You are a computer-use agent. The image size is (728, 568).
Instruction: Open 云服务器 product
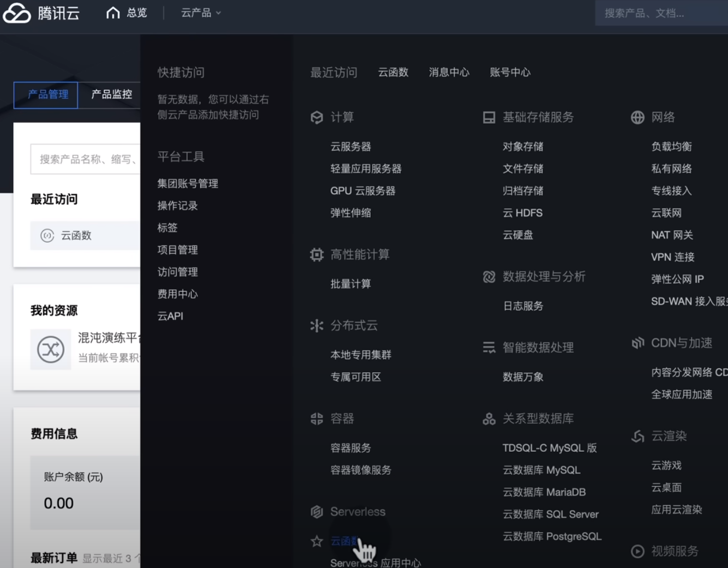pyautogui.click(x=351, y=147)
